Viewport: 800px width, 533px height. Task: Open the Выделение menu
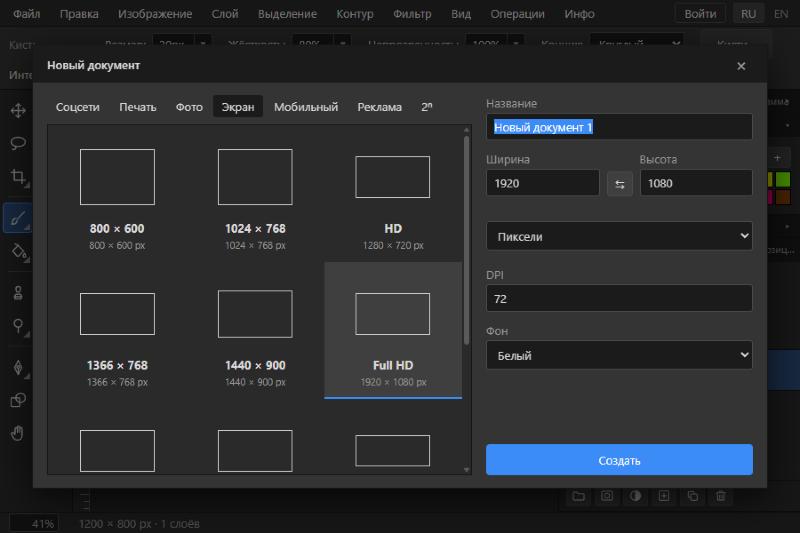[x=287, y=14]
